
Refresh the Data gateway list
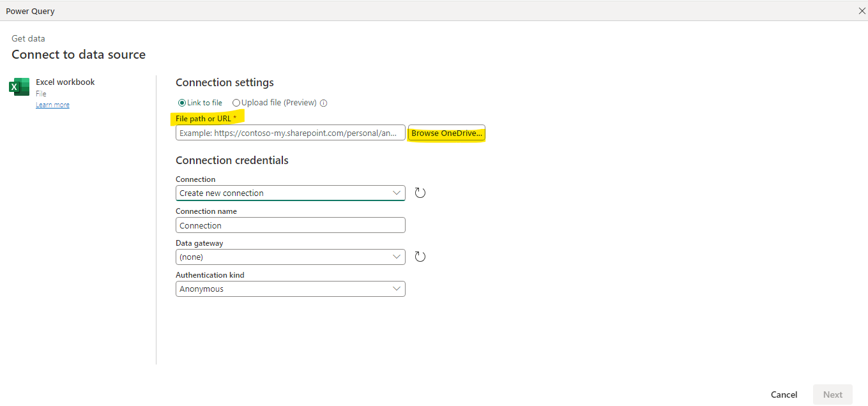point(420,256)
